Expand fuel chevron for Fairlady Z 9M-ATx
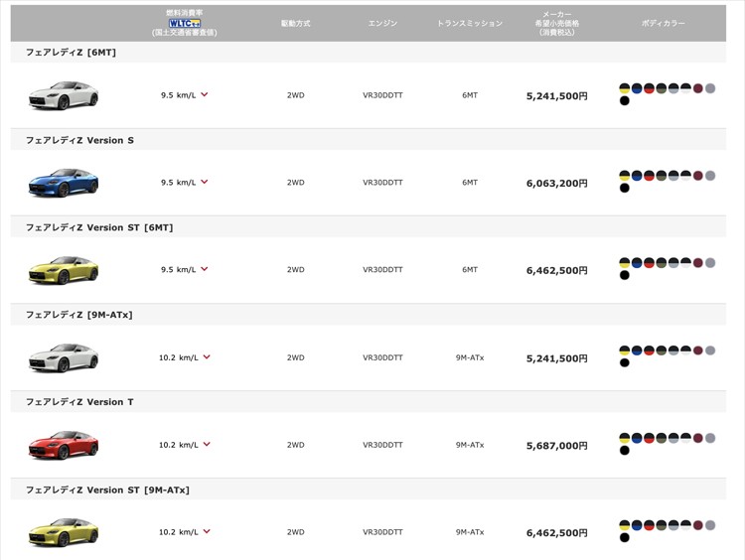Viewport: 745px width, 560px height. tap(207, 356)
